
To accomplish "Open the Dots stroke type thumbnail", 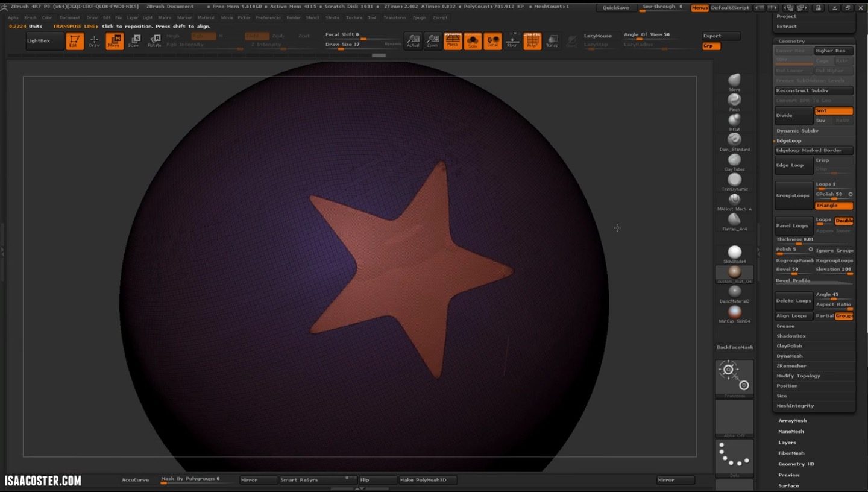I will [x=734, y=458].
